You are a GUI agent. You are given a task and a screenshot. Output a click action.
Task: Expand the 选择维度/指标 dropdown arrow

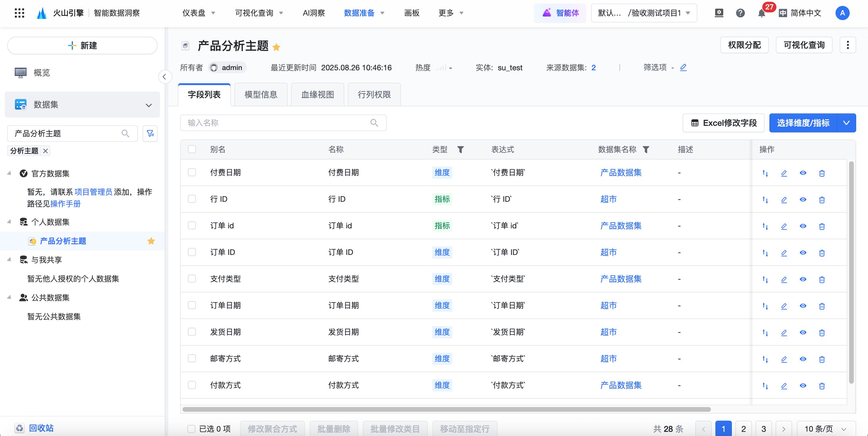[846, 123]
